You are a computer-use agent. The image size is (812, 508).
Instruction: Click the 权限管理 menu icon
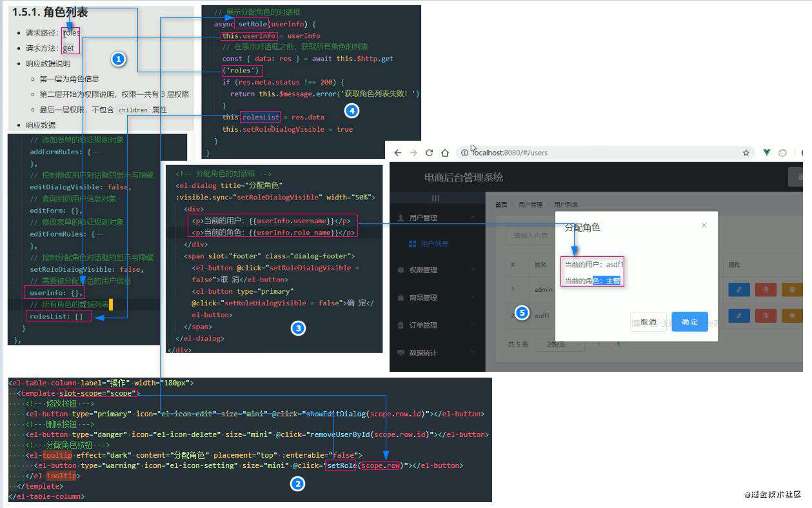[x=401, y=270]
